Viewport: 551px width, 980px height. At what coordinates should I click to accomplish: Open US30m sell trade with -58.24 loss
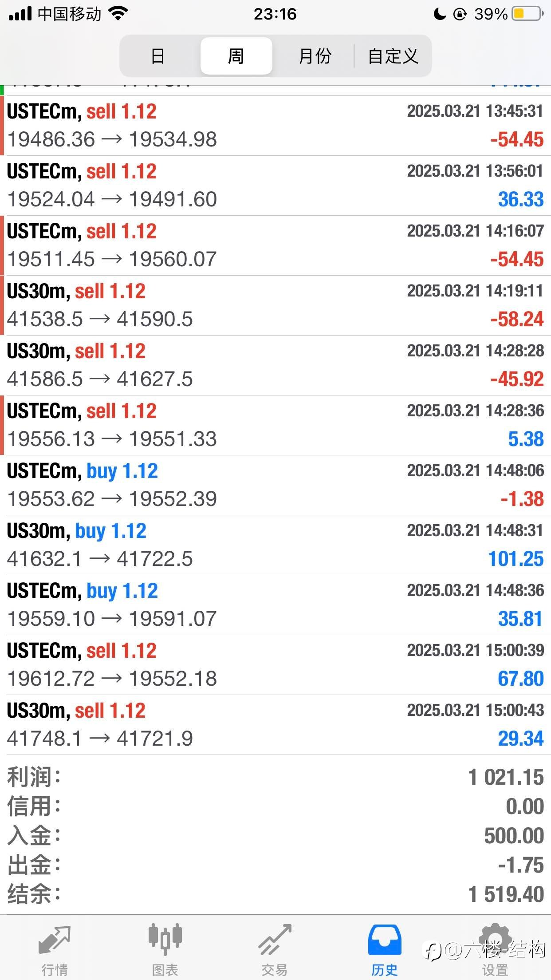click(275, 305)
